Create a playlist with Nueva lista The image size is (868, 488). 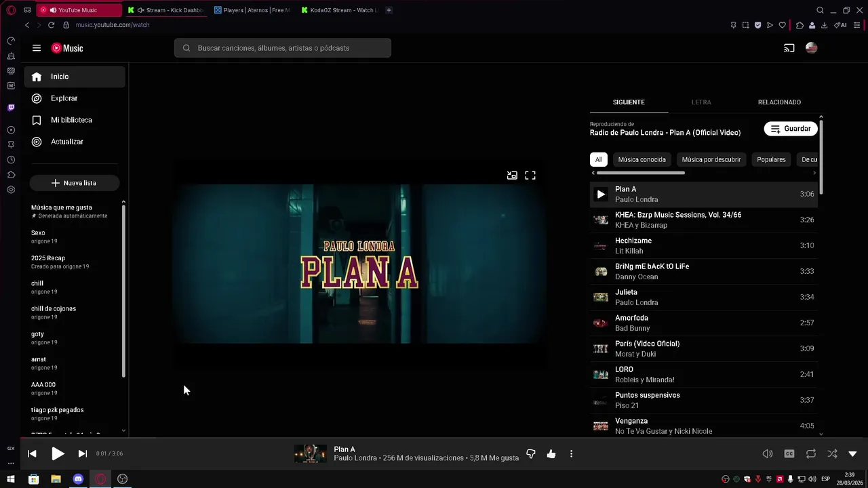coord(75,183)
